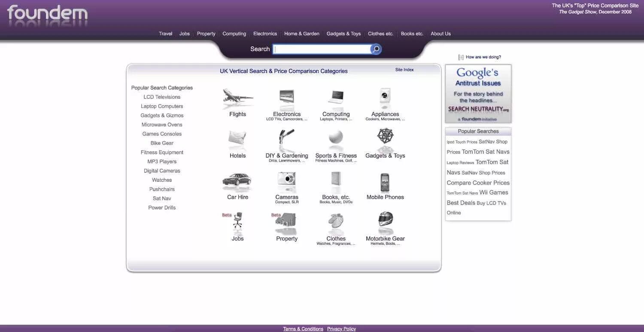Image resolution: width=644 pixels, height=332 pixels.
Task: Open Microwave Ovens popular category
Action: (x=162, y=125)
